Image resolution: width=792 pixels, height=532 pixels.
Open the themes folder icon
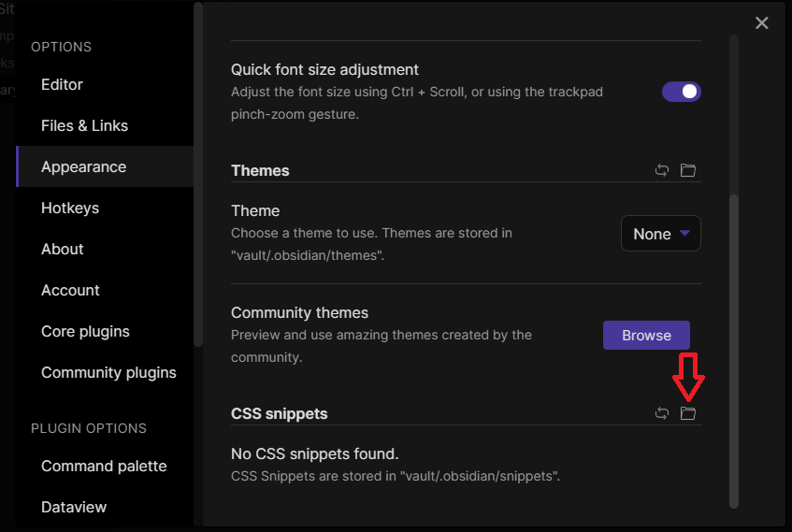(688, 170)
